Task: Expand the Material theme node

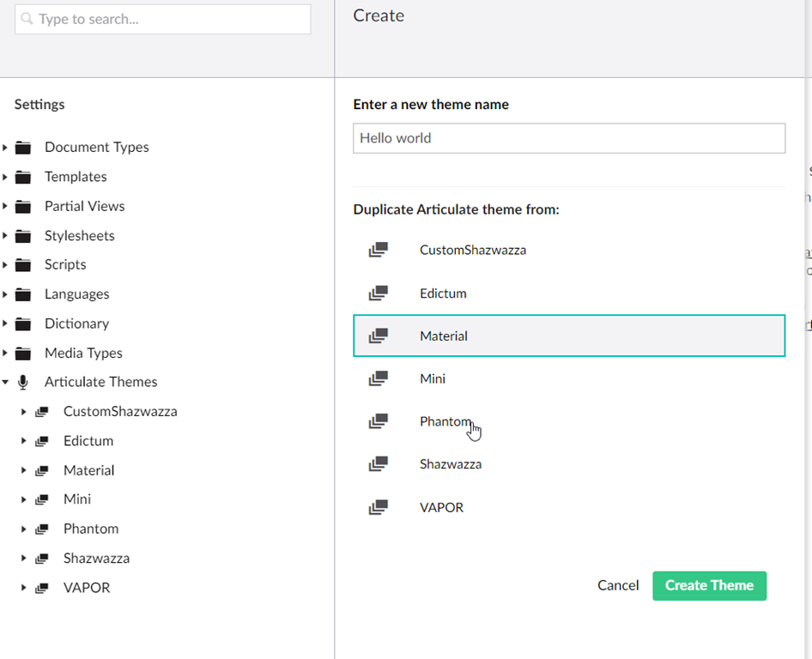Action: [23, 470]
